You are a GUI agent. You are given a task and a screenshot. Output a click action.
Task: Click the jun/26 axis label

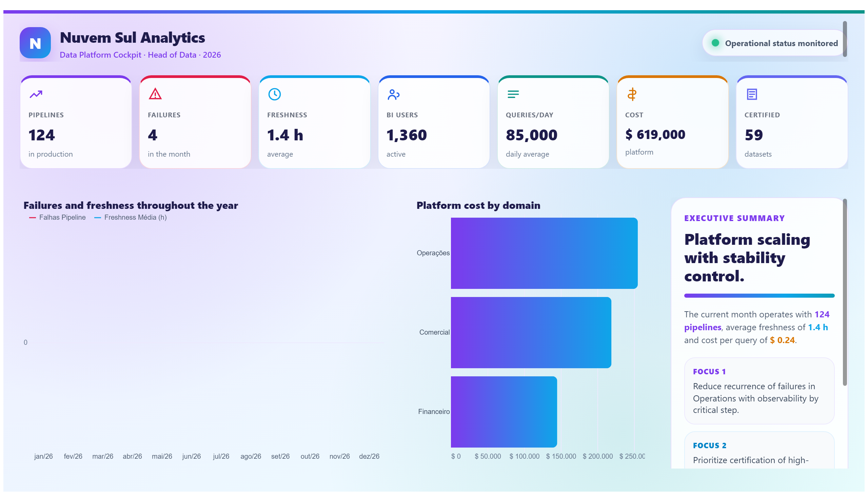(192, 456)
